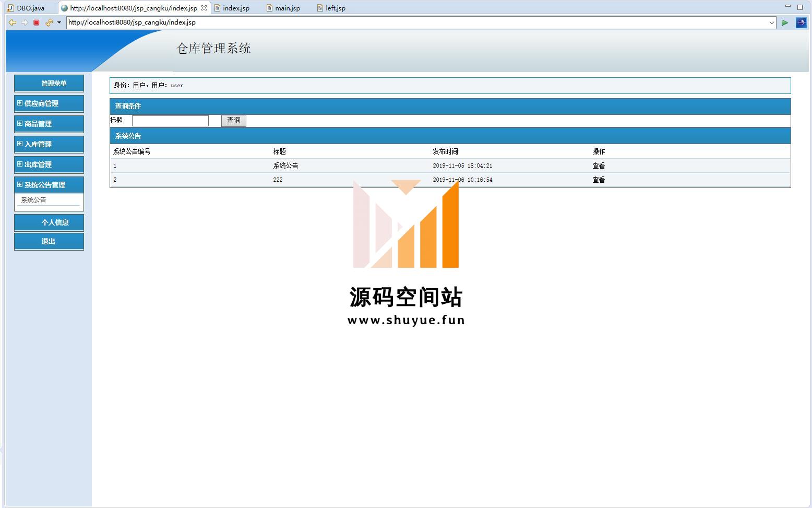This screenshot has width=812, height=508.
Task: Maximize the editor area panel
Action: [x=800, y=7]
